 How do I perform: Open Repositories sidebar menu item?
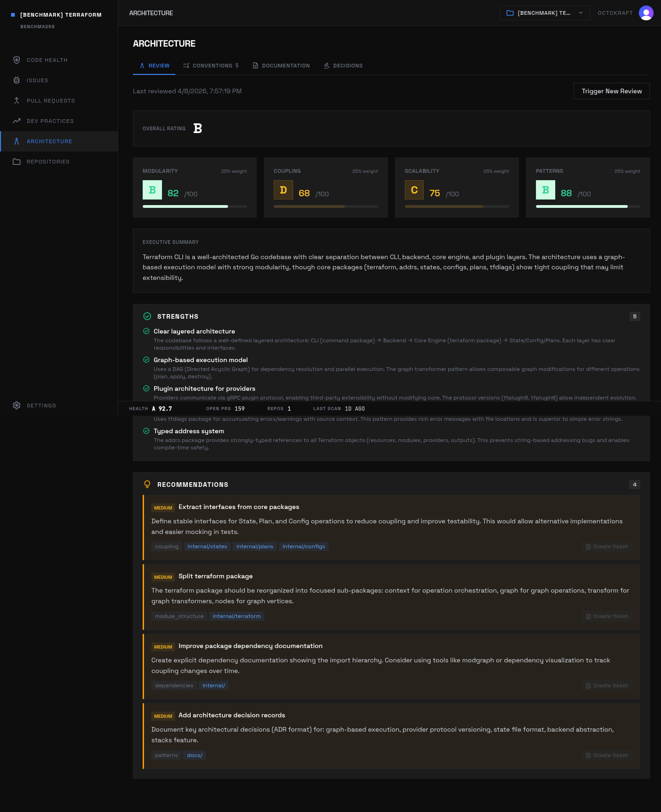click(59, 162)
